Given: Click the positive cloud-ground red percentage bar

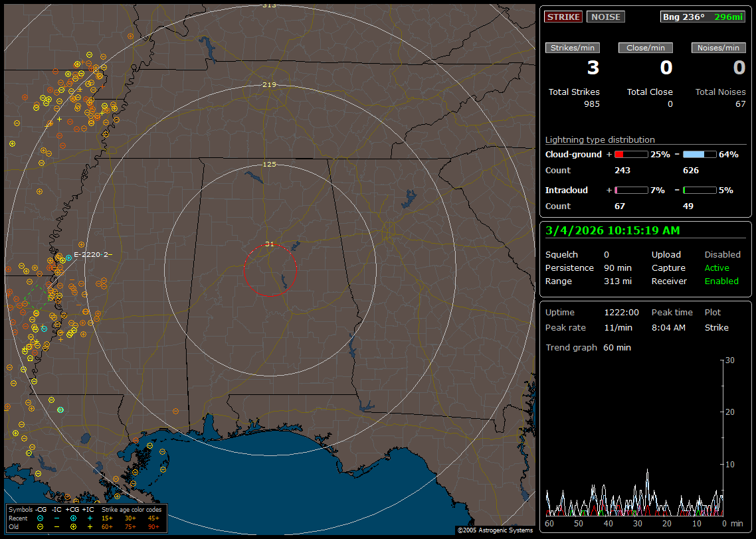Looking at the screenshot, I should [x=630, y=154].
